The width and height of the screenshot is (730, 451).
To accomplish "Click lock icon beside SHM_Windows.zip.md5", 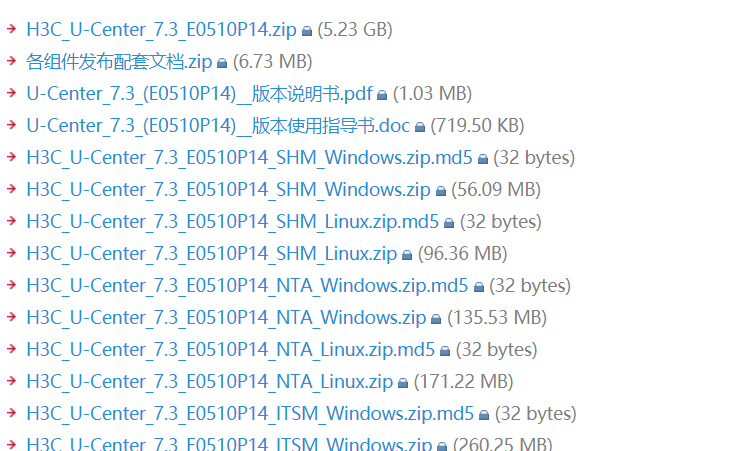I will (484, 159).
